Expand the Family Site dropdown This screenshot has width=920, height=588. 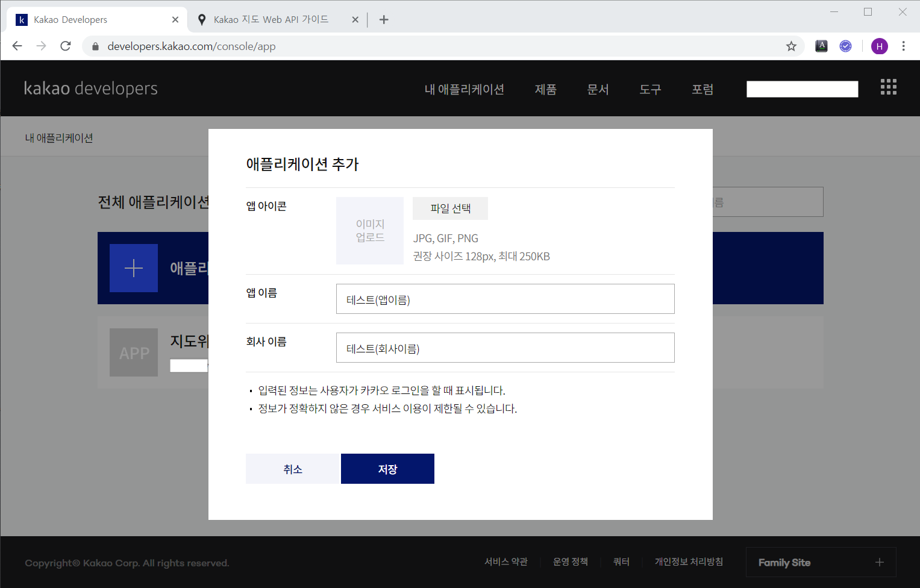(x=821, y=562)
